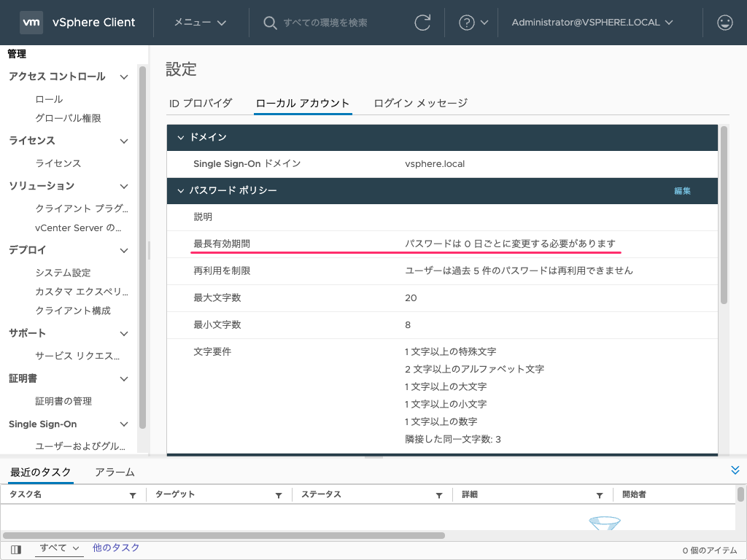Viewport: 747px width, 560px height.
Task: Open vCenter Server の... item
Action: (x=78, y=228)
